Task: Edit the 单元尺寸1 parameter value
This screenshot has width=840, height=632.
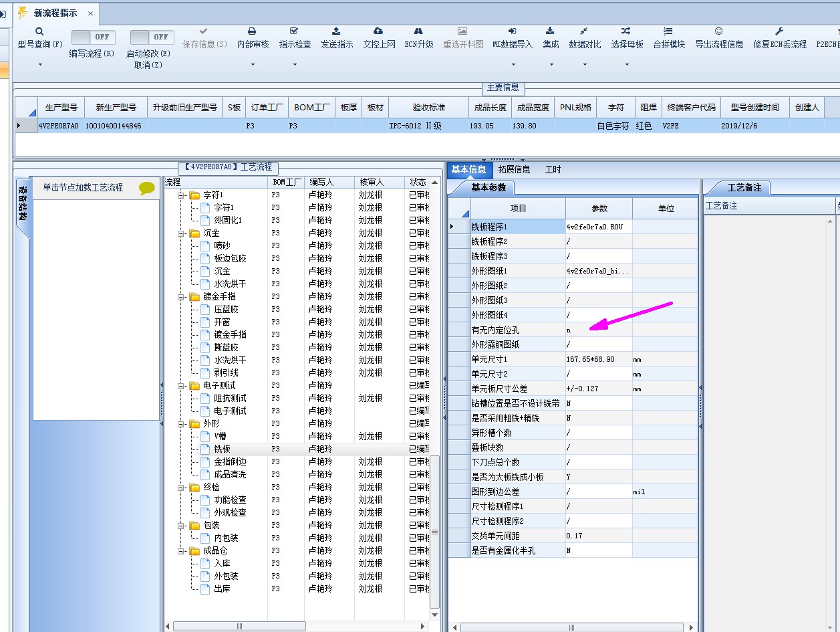Action: (599, 359)
